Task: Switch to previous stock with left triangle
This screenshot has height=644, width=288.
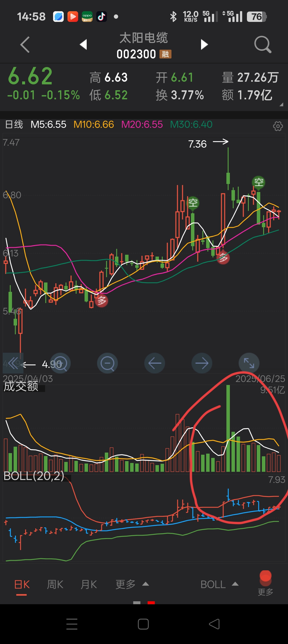Action: pyautogui.click(x=83, y=44)
